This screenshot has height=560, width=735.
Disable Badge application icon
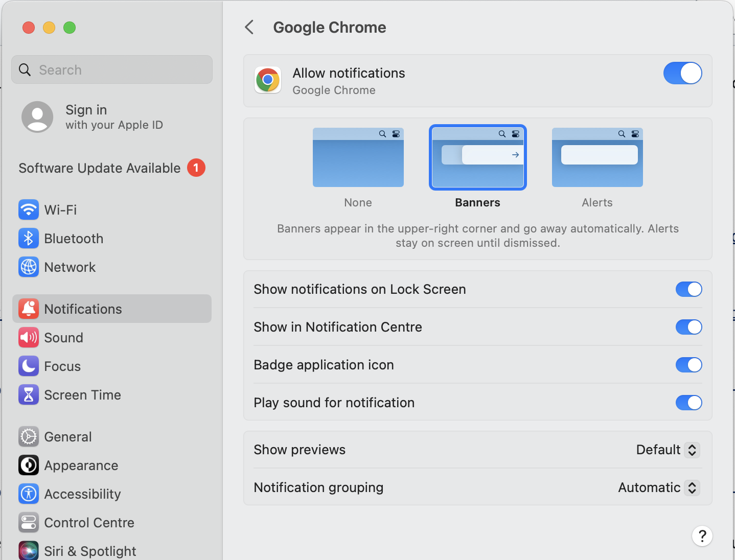(688, 365)
